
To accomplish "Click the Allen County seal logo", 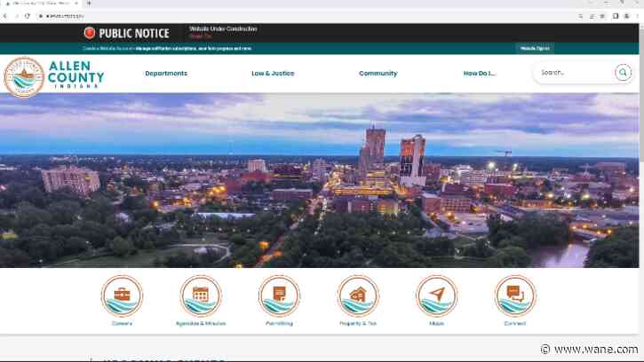I will (24, 77).
